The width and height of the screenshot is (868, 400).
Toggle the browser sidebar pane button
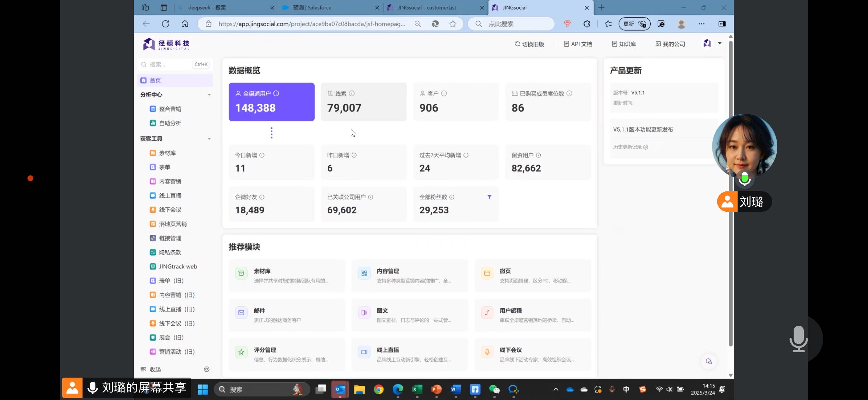point(722,24)
